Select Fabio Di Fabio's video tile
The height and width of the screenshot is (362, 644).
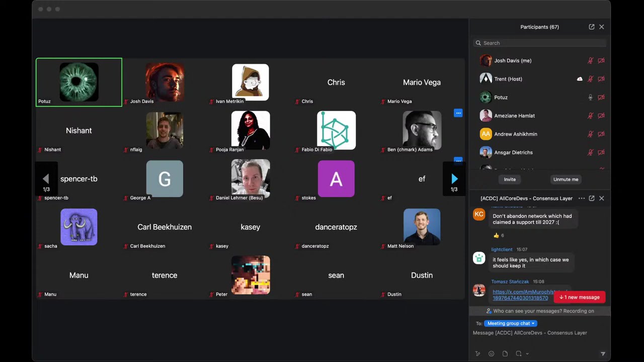336,131
